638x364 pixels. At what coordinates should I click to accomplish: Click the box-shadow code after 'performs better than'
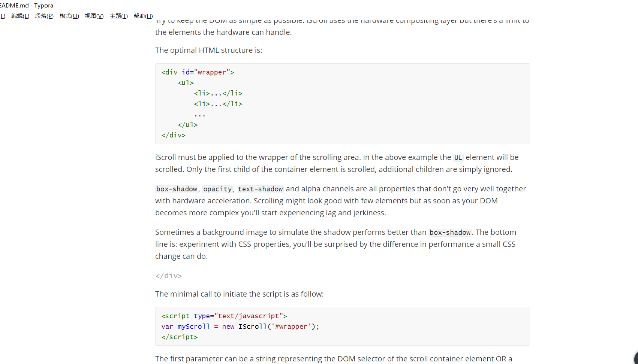[450, 233]
